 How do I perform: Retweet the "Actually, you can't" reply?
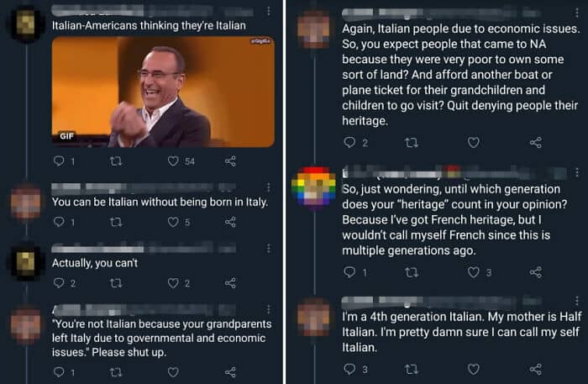coord(116,283)
